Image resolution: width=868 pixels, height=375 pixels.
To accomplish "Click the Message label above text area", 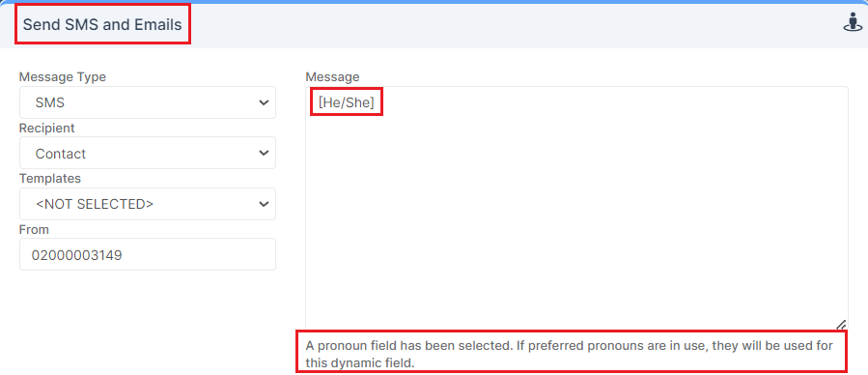I will 333,77.
